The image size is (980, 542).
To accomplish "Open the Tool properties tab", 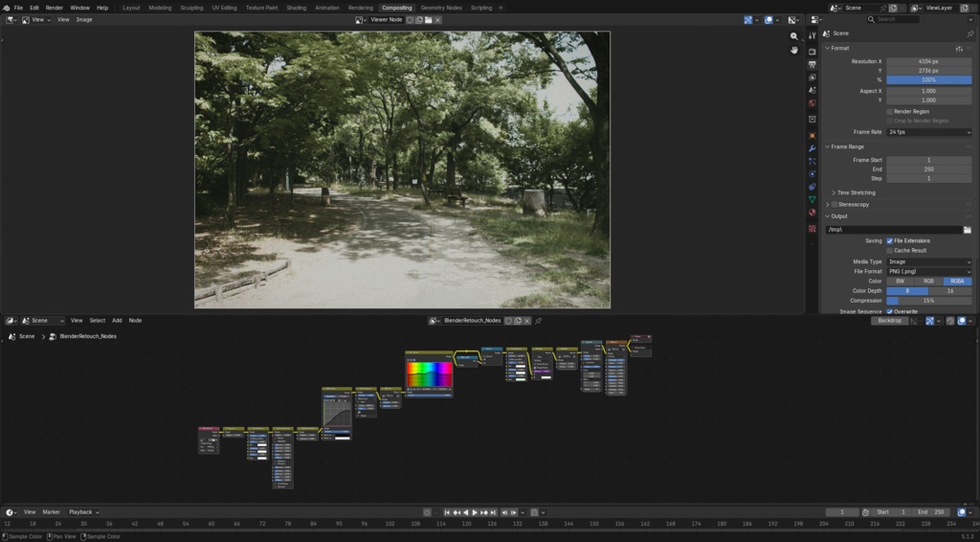I will pos(812,35).
